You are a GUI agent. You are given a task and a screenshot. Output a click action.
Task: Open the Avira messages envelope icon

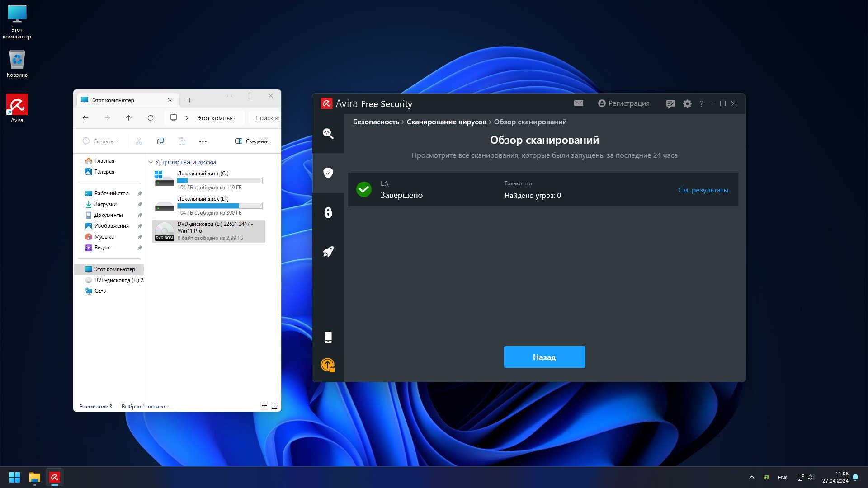click(x=578, y=103)
